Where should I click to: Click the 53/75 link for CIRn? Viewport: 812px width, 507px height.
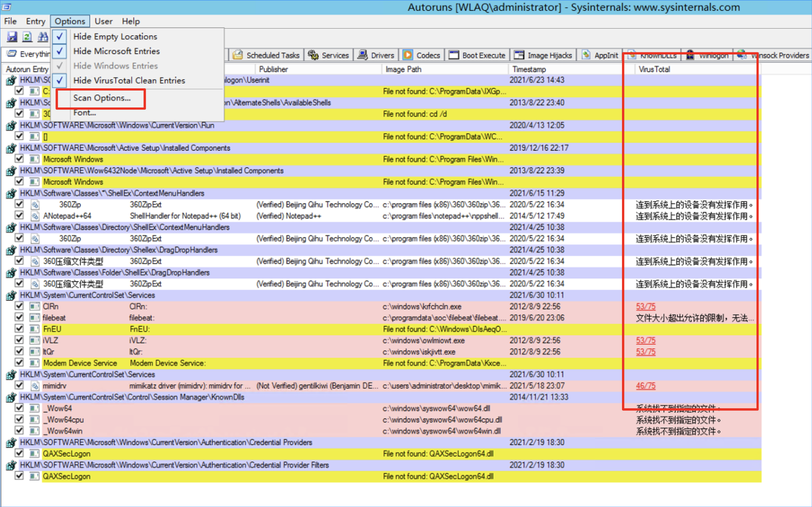[645, 307]
